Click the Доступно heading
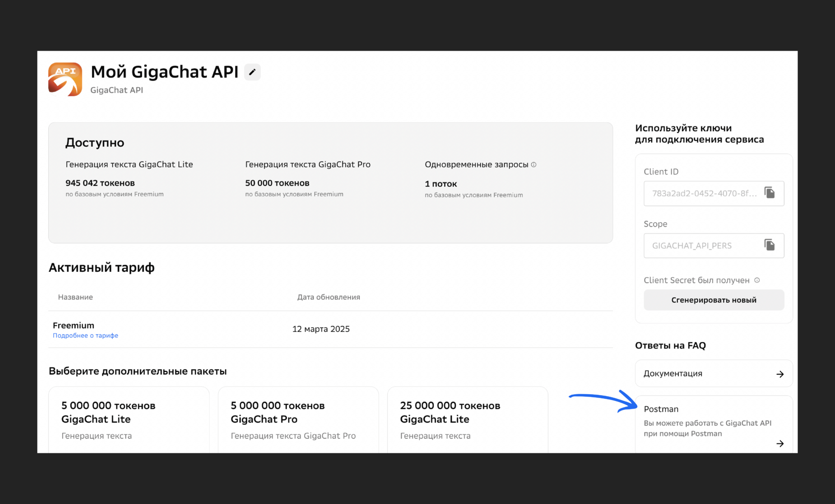835x504 pixels. pos(95,143)
